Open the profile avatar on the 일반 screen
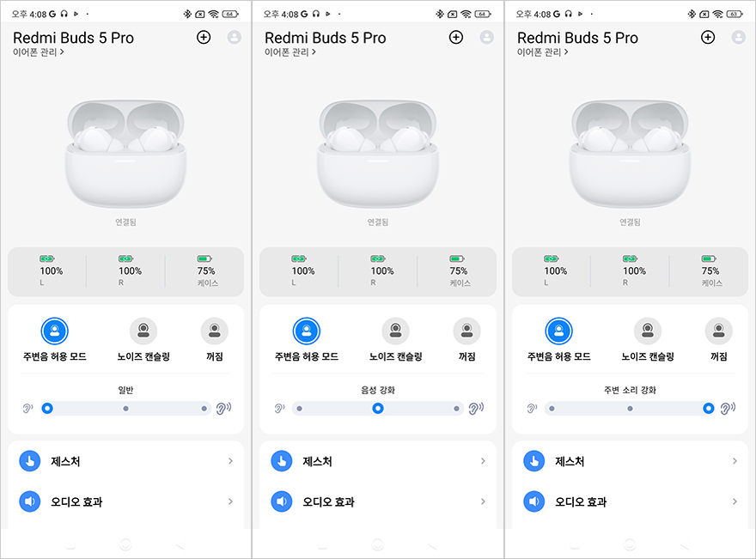Screen dimensions: 756x559 point(235,37)
